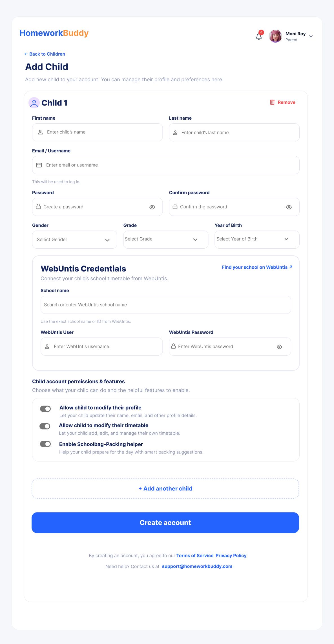Click the Create account button
Screen dimensions: 334x644
pos(165,523)
